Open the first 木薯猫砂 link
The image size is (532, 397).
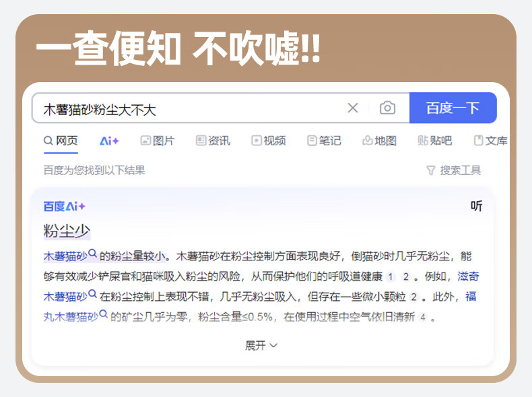tap(65, 256)
